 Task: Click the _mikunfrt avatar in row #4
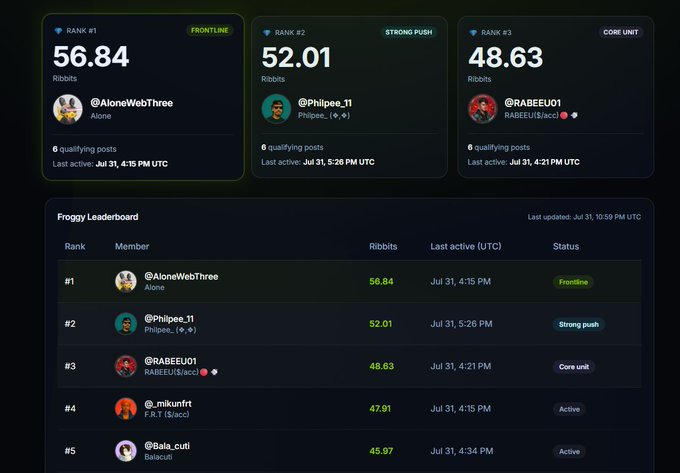[x=126, y=408]
